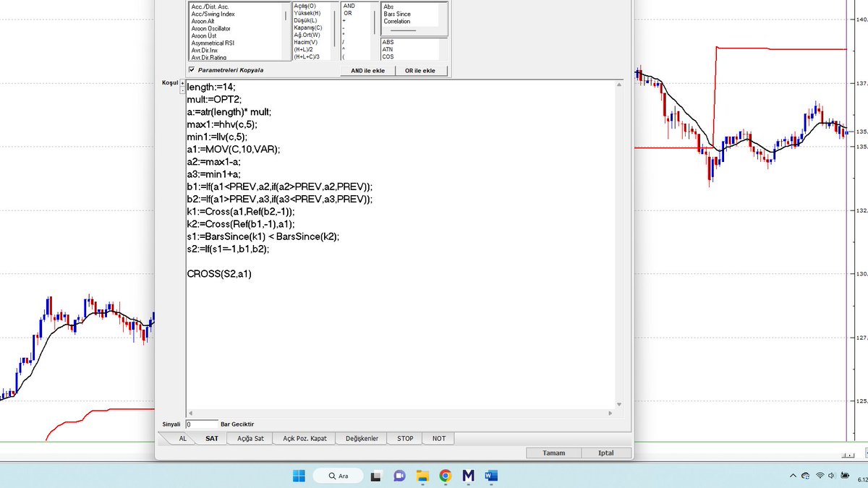Select Asymmetrical RSI in indicator list
The height and width of the screenshot is (488, 868).
(x=213, y=43)
